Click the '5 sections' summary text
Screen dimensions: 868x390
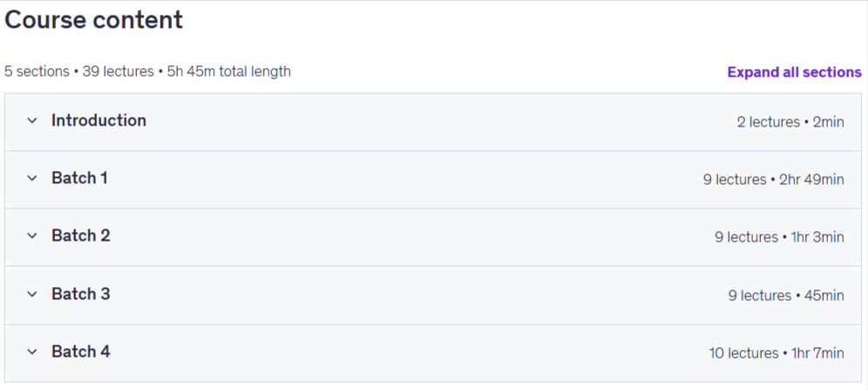pos(37,72)
